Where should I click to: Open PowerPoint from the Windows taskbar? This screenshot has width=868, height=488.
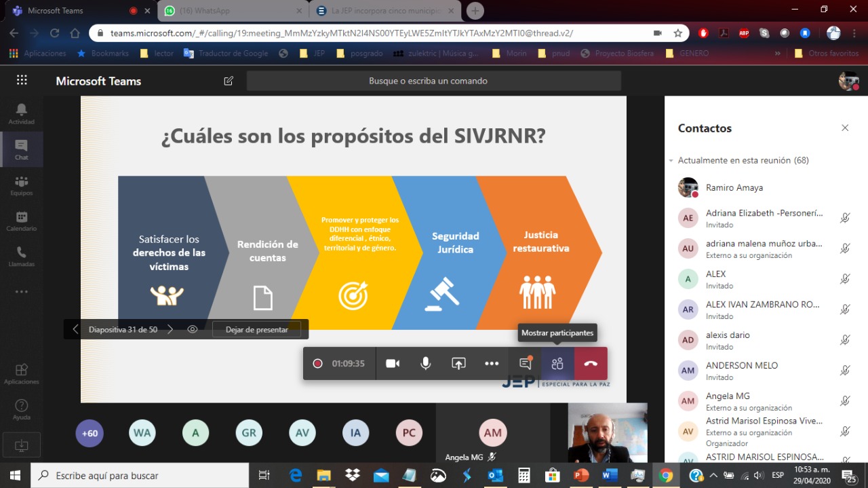tap(581, 475)
